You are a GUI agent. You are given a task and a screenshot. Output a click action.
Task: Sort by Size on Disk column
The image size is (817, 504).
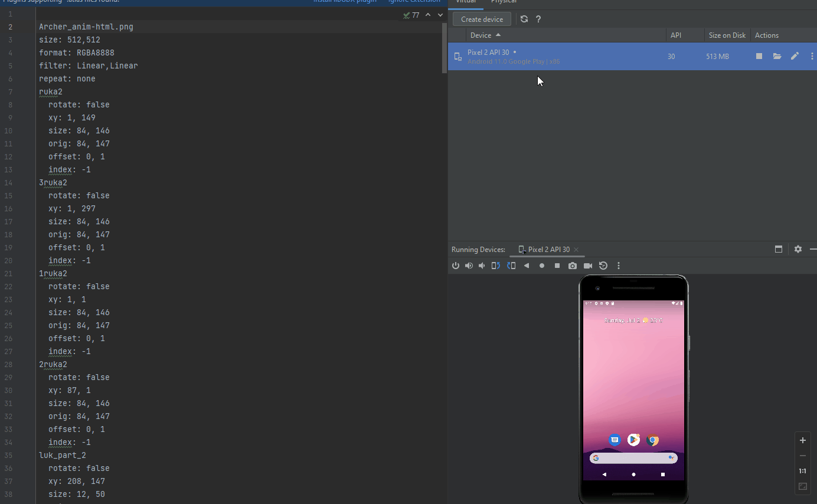pyautogui.click(x=727, y=35)
